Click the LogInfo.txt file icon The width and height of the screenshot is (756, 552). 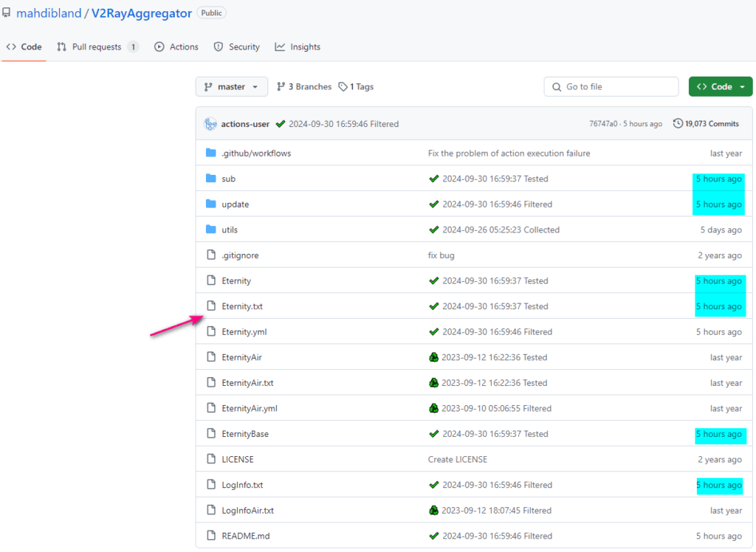pos(210,485)
